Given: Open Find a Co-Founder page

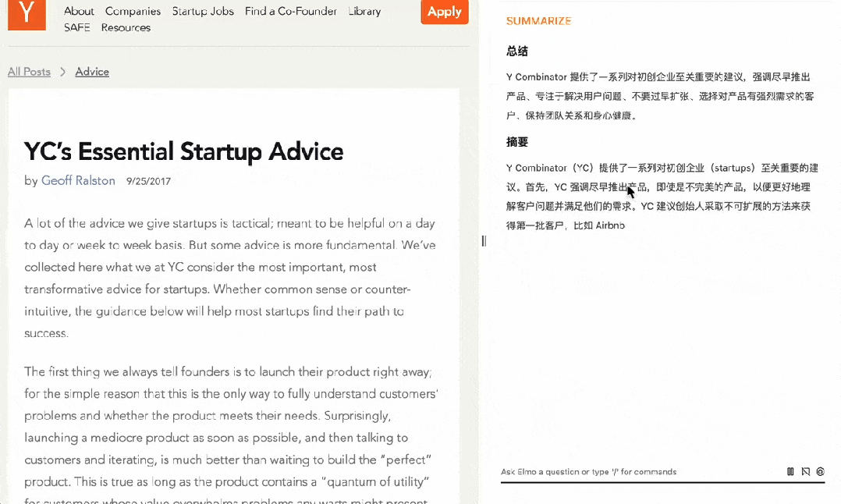Looking at the screenshot, I should [x=290, y=11].
